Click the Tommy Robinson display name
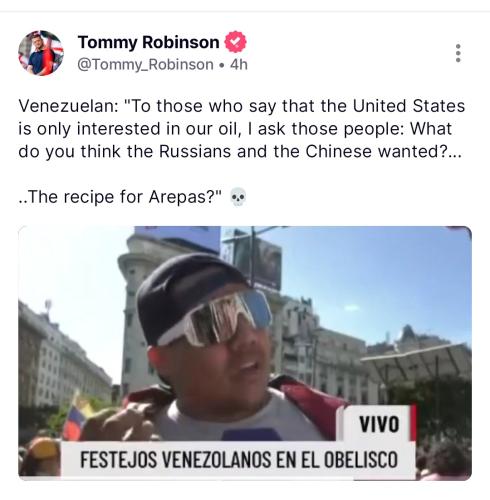 148,42
